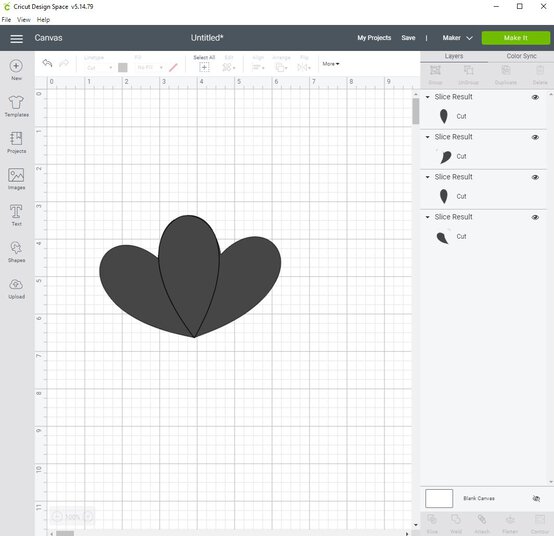Open the File menu
Screen dimensions: 554x536
tap(6, 20)
